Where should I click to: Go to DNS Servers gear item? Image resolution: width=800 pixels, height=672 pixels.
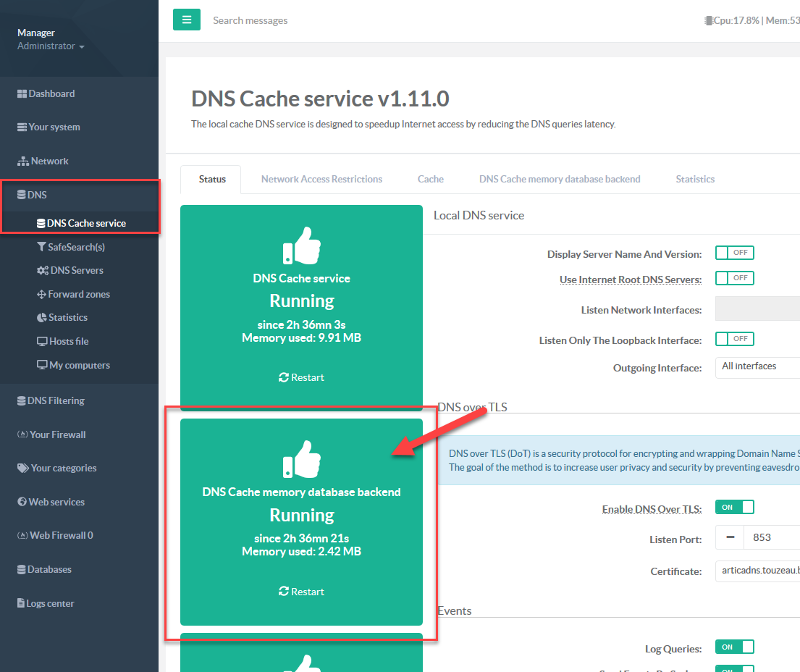coord(76,270)
